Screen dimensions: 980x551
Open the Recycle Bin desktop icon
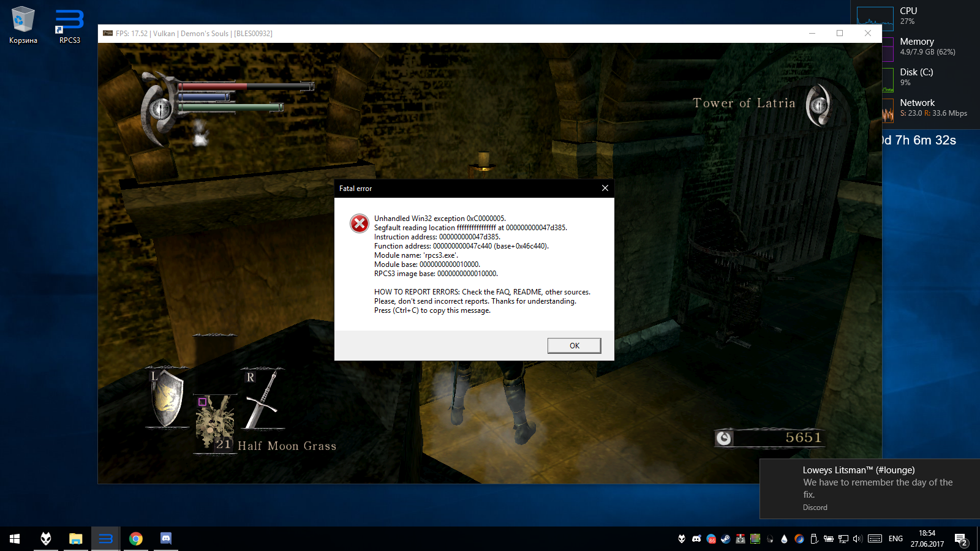tap(23, 25)
